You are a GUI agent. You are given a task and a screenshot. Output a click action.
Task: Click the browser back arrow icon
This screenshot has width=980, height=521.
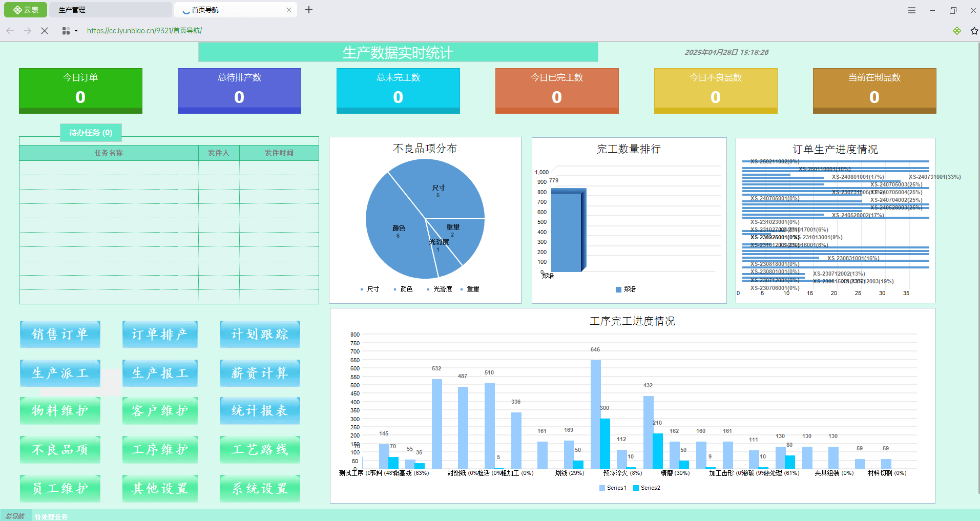point(10,31)
